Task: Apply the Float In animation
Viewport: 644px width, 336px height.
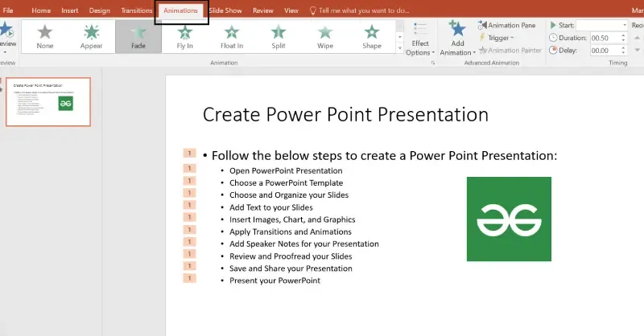Action: (232, 36)
